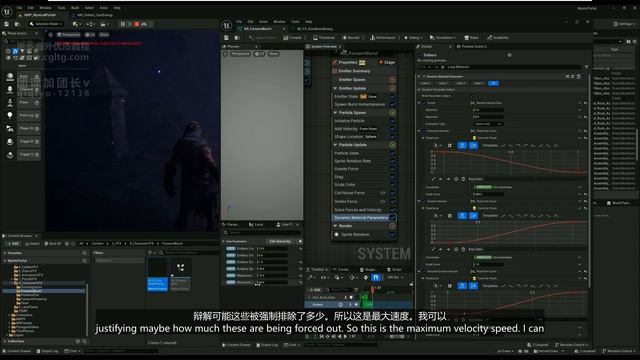640x360 pixels.
Task: Add module to Particle Spawn with green plus
Action: click(x=392, y=113)
